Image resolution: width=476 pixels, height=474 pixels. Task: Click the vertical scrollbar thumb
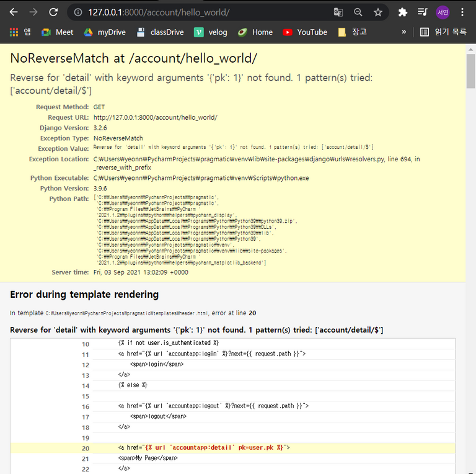point(470,71)
